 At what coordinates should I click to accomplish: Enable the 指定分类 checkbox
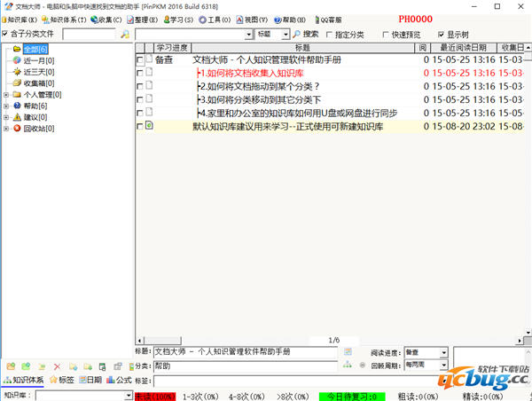click(331, 35)
